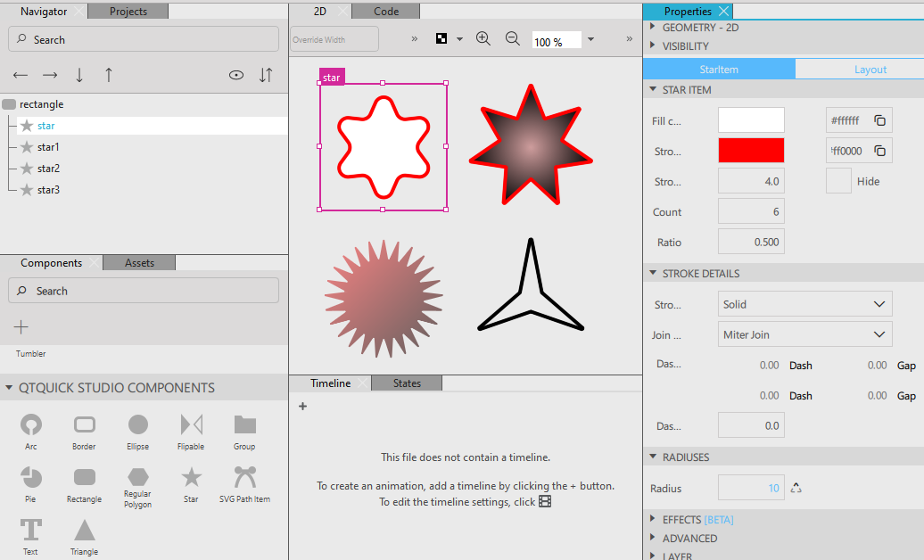
Task: Toggle the navigator reverse order arrows
Action: 265,76
